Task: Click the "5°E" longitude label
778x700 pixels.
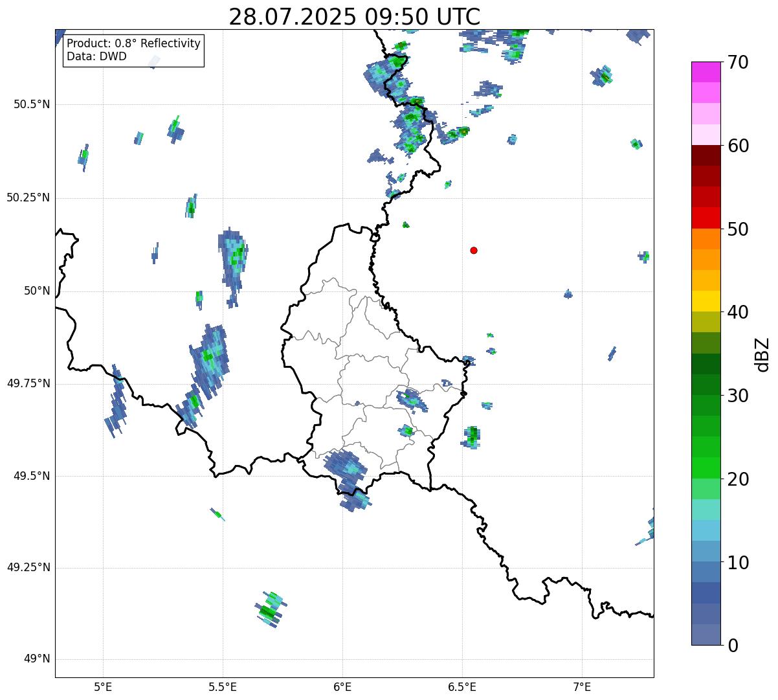Action: click(x=103, y=686)
